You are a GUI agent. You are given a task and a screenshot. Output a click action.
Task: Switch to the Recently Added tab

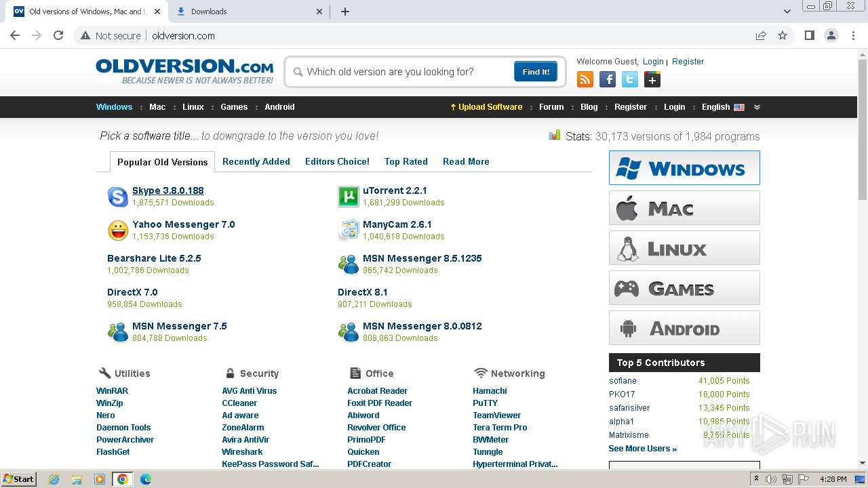tap(256, 161)
